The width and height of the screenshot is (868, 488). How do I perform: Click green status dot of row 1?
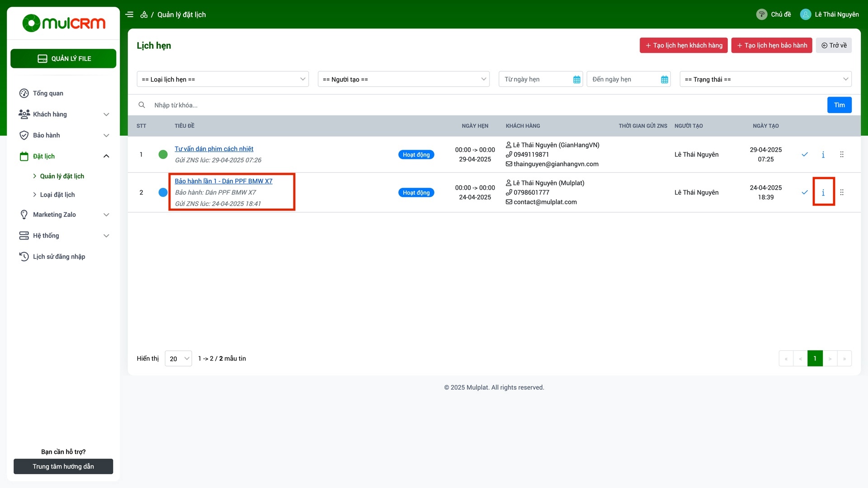point(163,155)
